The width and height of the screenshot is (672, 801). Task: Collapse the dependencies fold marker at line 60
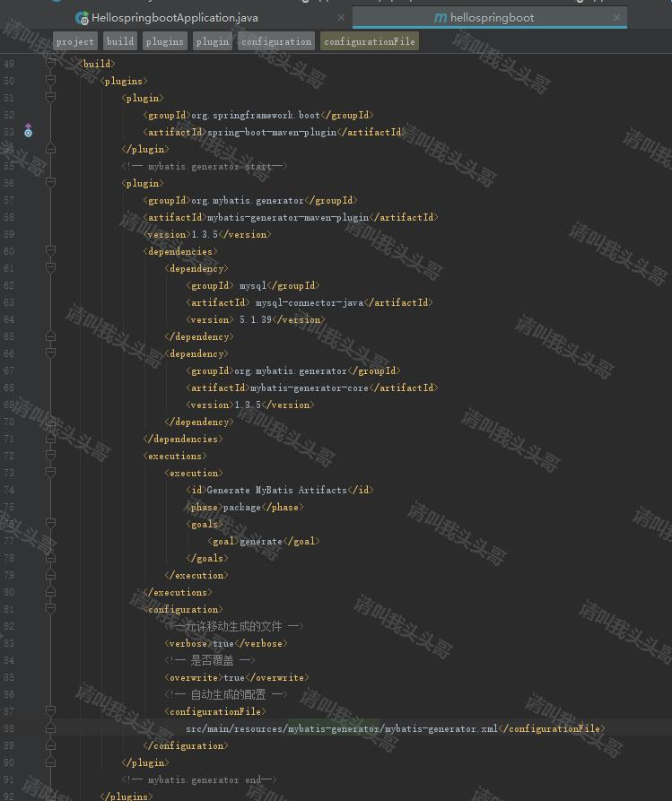point(50,250)
